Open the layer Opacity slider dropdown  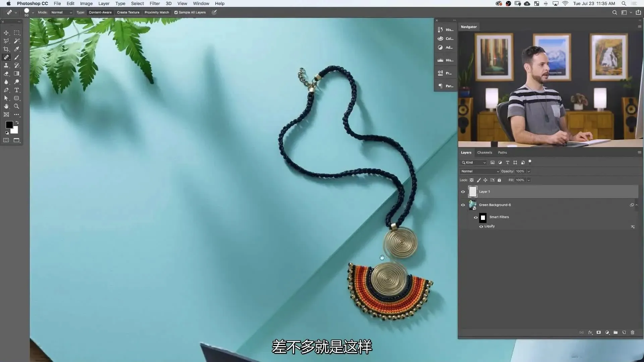(x=529, y=171)
